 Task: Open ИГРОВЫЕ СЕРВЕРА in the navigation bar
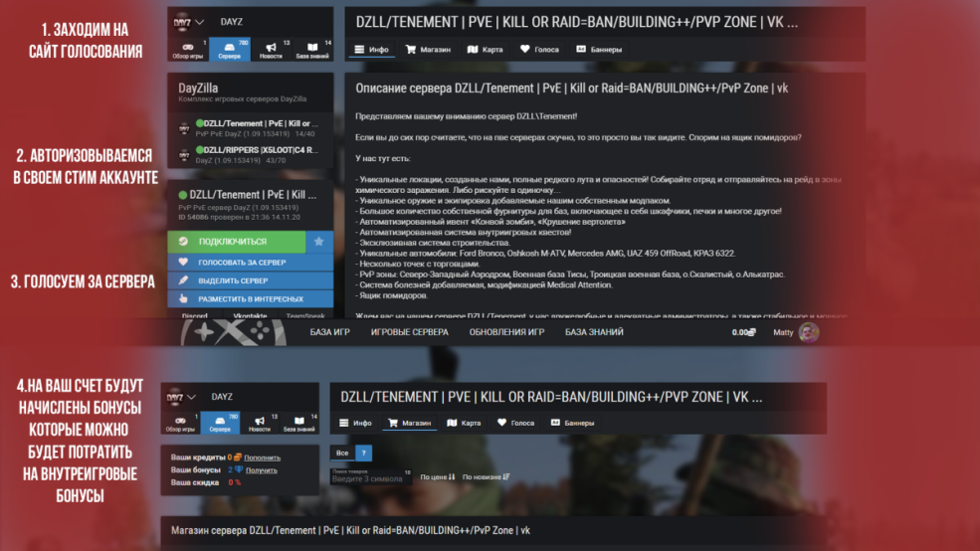click(x=409, y=332)
